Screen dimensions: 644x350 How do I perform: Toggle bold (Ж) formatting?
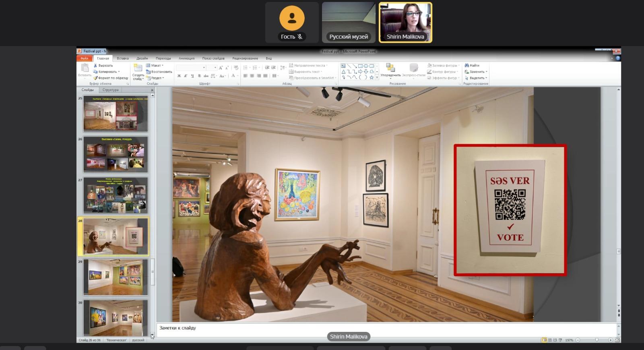(179, 76)
